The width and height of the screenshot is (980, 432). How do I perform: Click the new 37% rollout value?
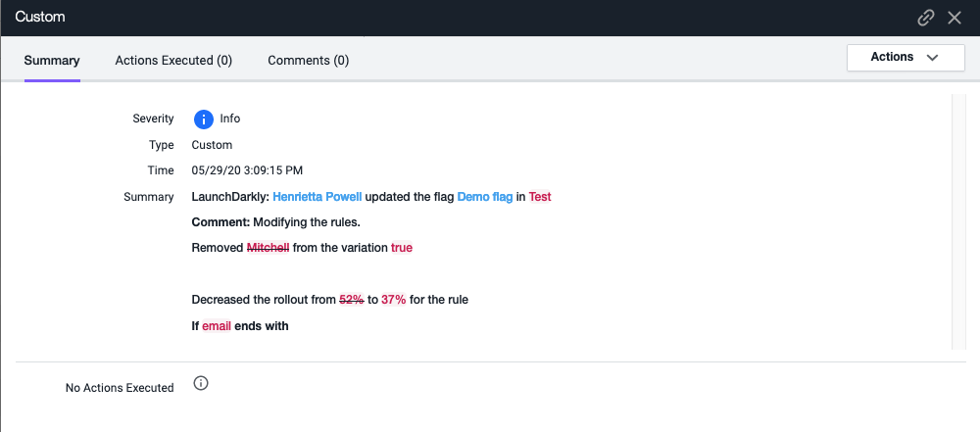[393, 300]
